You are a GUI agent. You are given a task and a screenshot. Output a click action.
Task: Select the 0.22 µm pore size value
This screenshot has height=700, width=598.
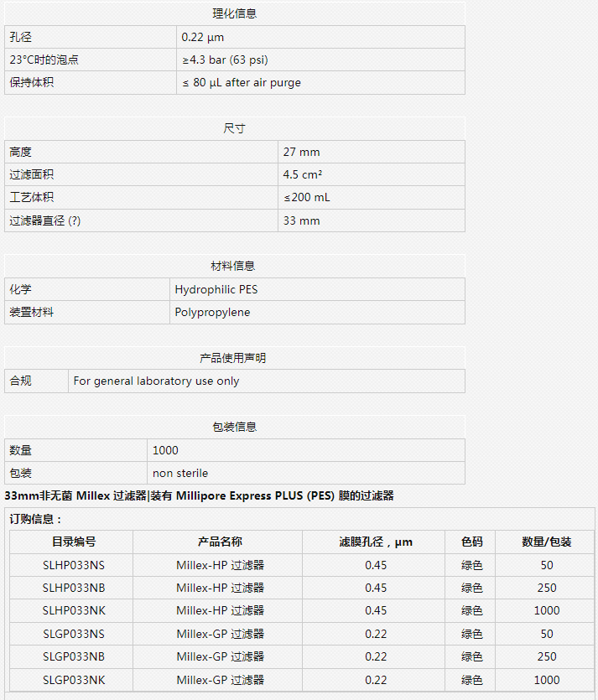coord(202,37)
